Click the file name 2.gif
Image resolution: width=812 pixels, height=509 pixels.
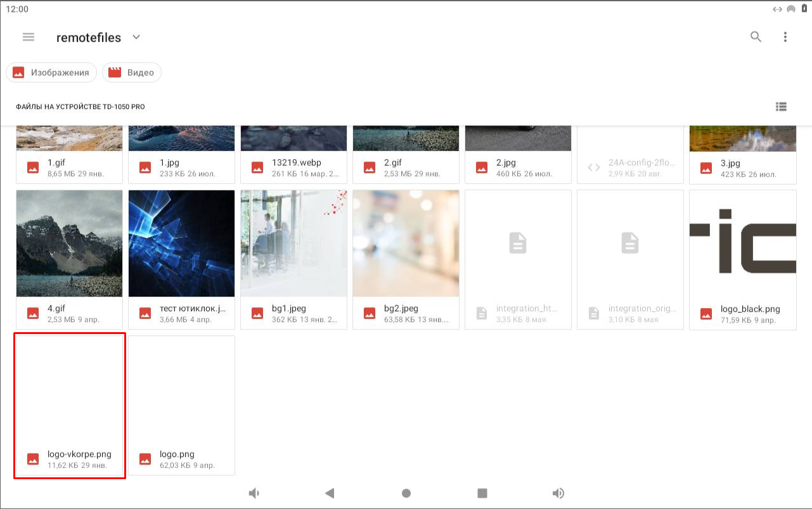coord(393,163)
